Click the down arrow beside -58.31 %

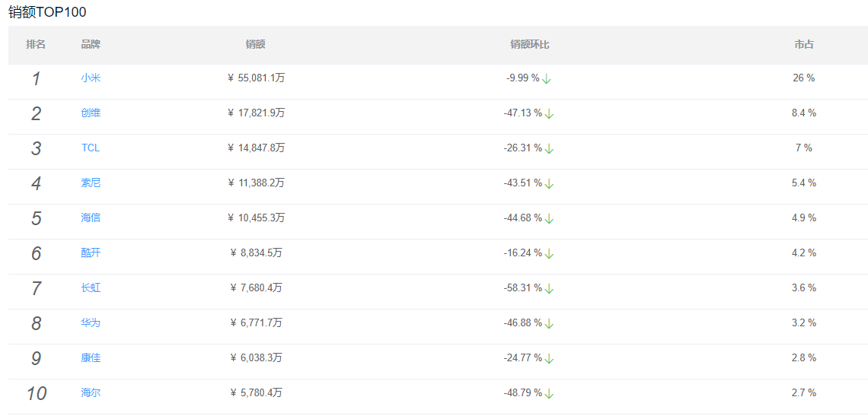coord(549,289)
